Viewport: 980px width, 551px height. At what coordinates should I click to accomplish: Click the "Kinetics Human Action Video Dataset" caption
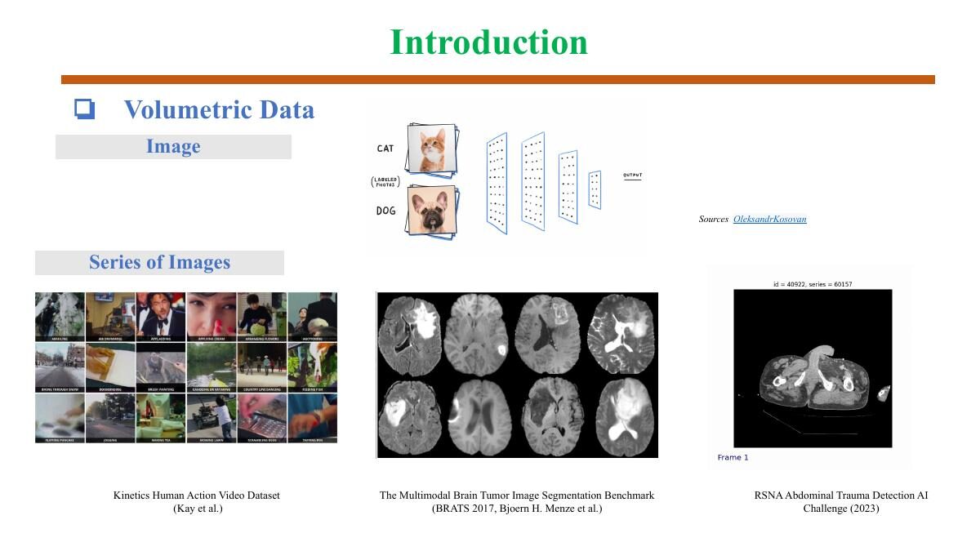197,495
